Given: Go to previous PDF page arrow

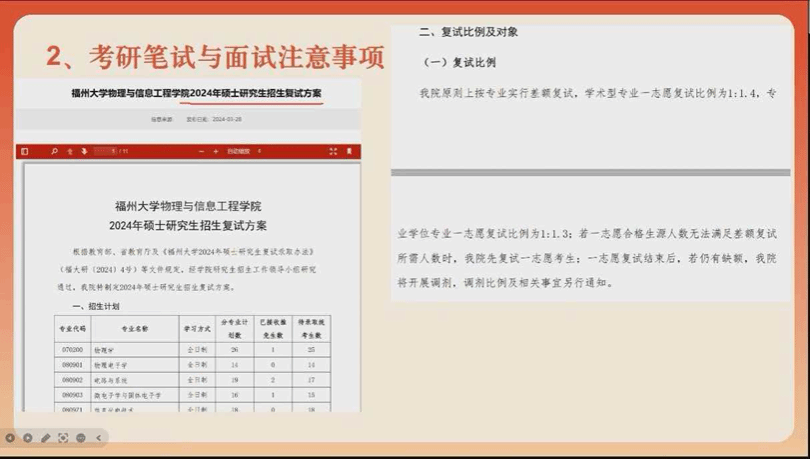Looking at the screenshot, I should click(x=70, y=152).
